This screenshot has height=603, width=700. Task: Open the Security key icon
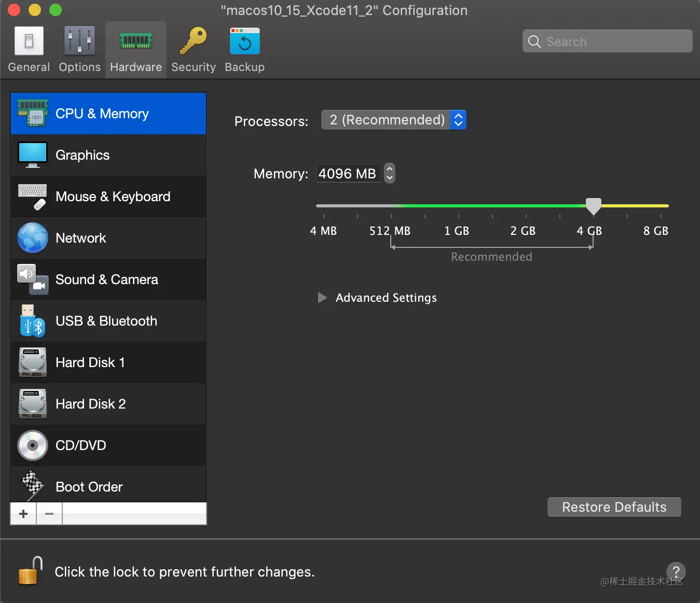coord(193,40)
